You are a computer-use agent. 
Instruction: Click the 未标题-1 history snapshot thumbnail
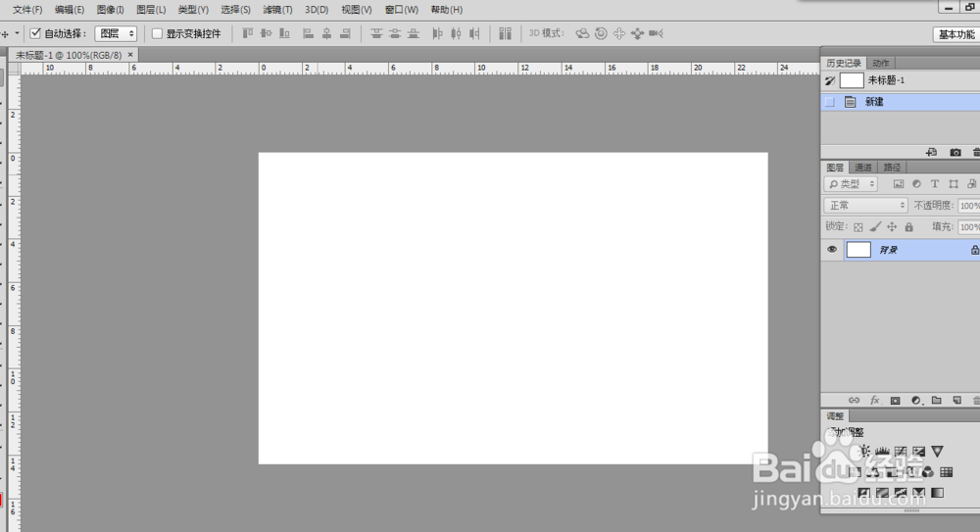[852, 80]
